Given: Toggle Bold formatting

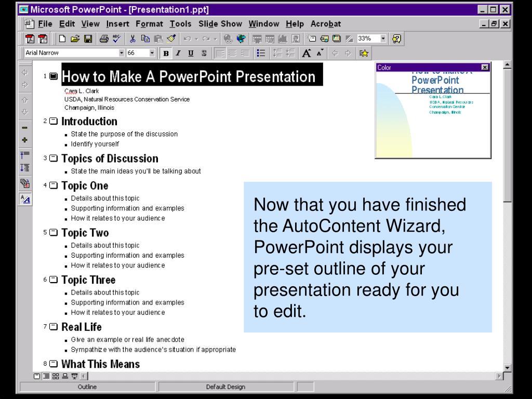Looking at the screenshot, I should pyautogui.click(x=166, y=53).
